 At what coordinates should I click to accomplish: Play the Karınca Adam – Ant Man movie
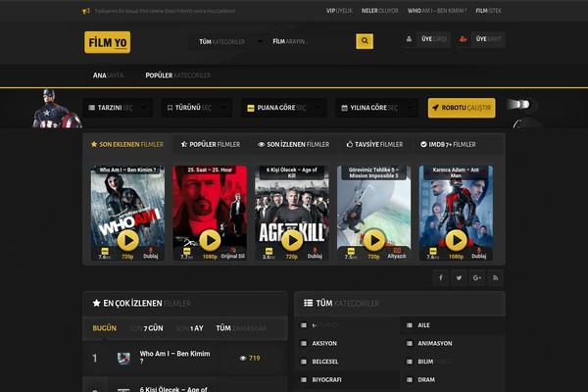coord(456,240)
